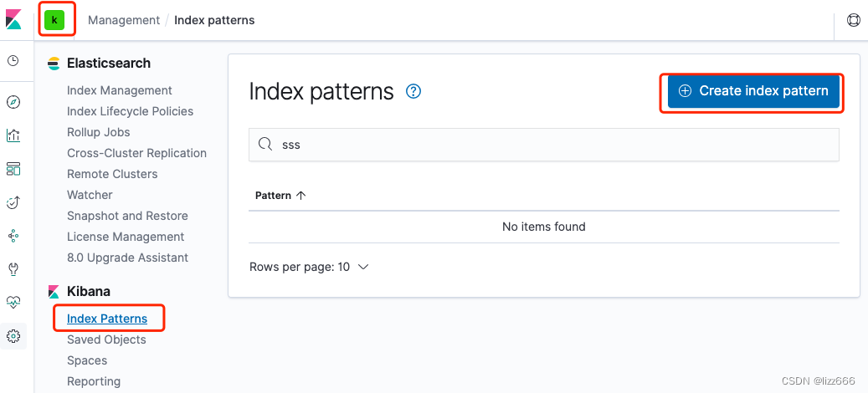Click the index pattern search field
868x393 pixels.
point(543,145)
